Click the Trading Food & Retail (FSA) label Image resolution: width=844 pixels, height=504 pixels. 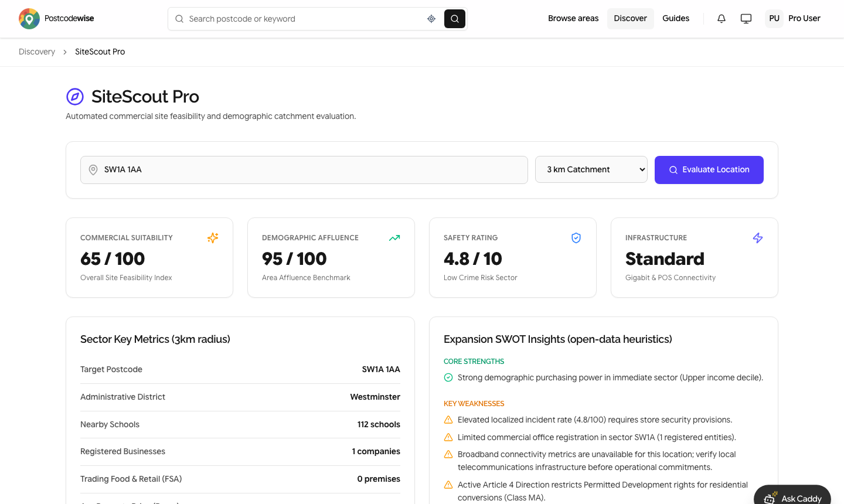(131, 479)
